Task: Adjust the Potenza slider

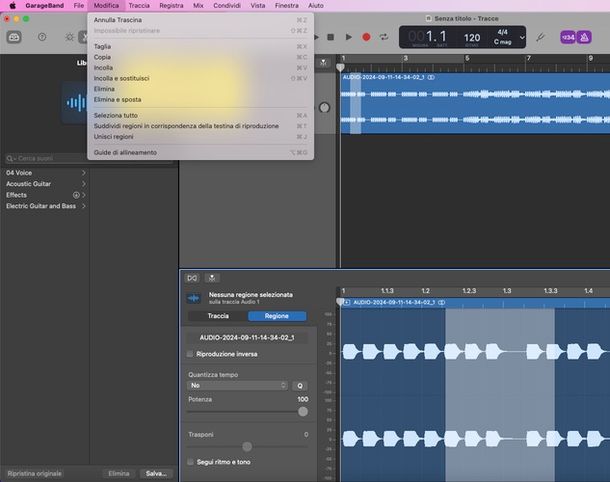Action: [303, 412]
